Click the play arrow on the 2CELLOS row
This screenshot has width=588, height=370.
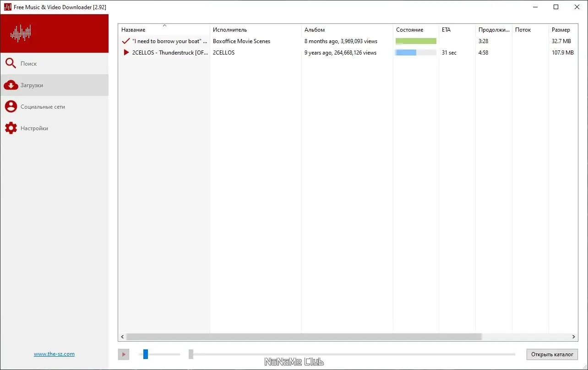coord(126,52)
